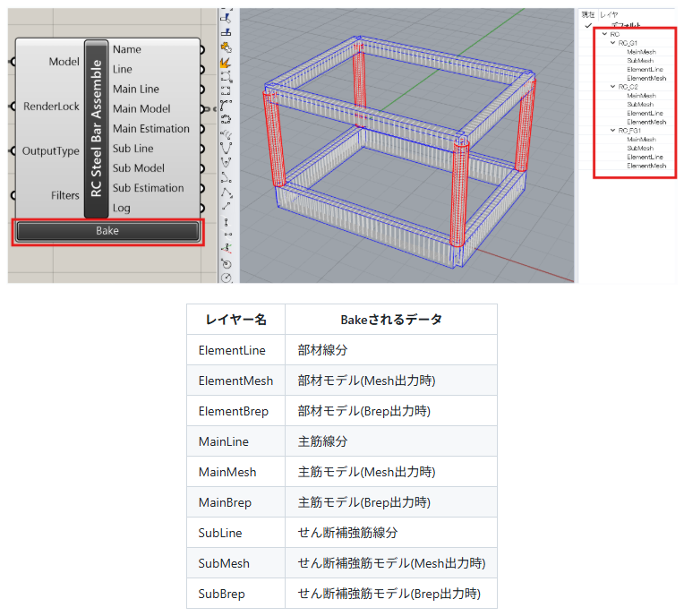684x616 pixels.
Task: Click the 現在 column header
Action: tap(588, 14)
